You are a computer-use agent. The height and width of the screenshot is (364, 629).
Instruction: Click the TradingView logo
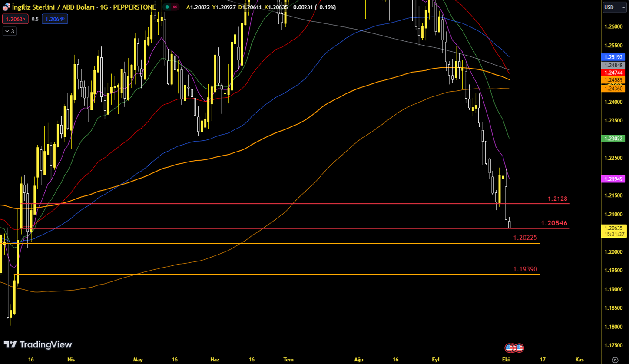(38, 344)
